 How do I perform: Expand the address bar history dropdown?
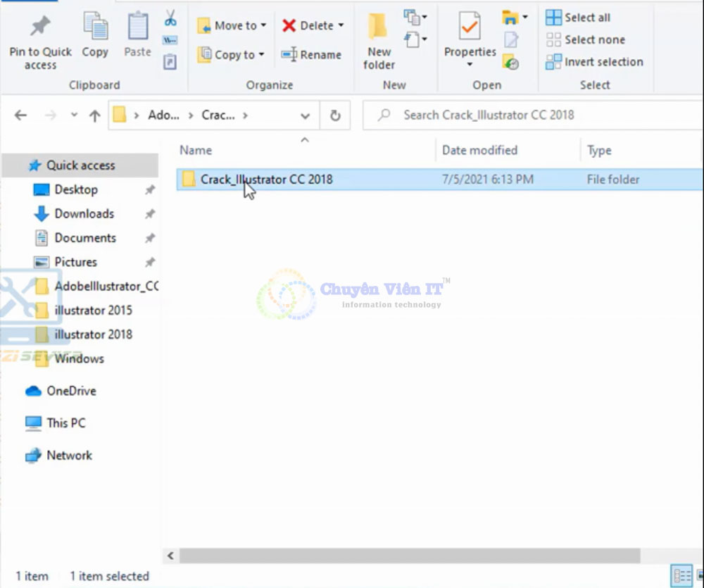pyautogui.click(x=305, y=116)
